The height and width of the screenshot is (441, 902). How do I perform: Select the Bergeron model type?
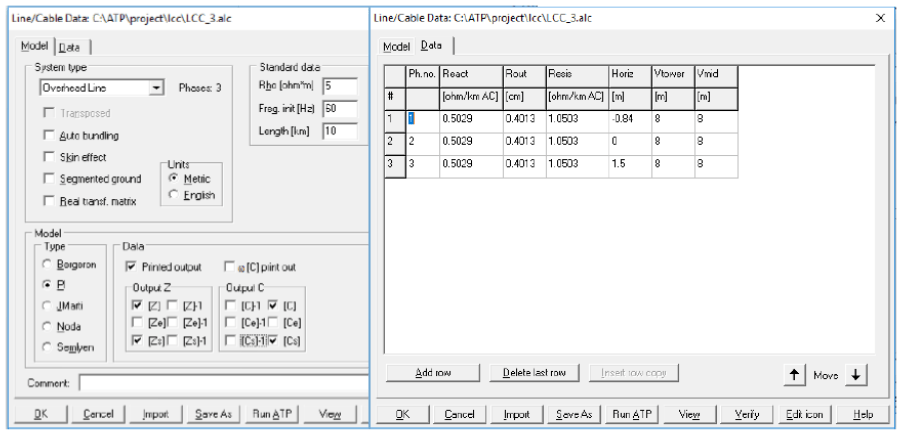click(x=47, y=266)
